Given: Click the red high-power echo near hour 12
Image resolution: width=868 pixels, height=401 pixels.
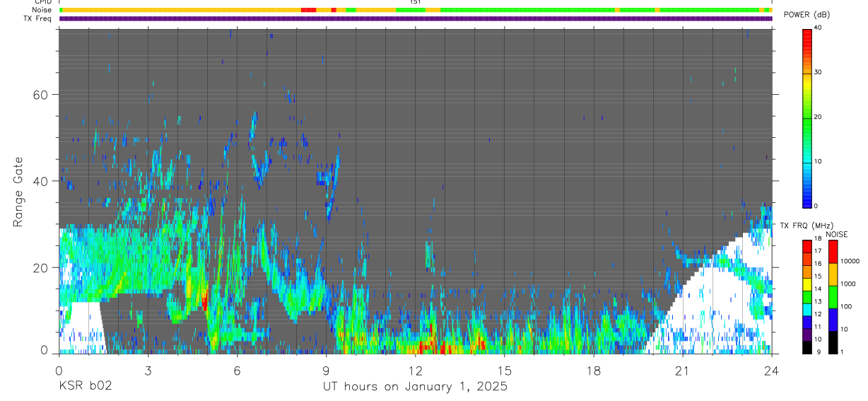Looking at the screenshot, I should (x=423, y=347).
